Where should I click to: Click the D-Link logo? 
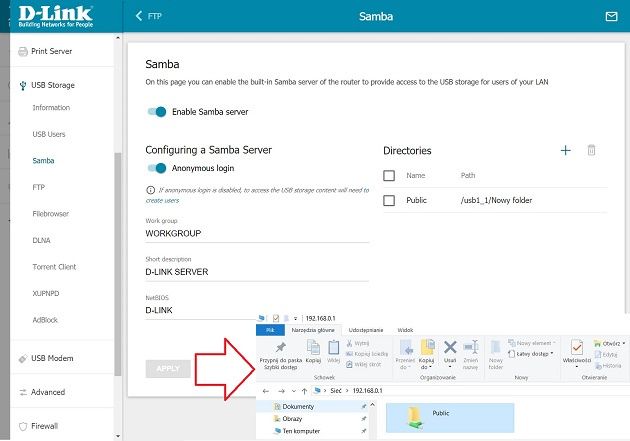tap(55, 16)
